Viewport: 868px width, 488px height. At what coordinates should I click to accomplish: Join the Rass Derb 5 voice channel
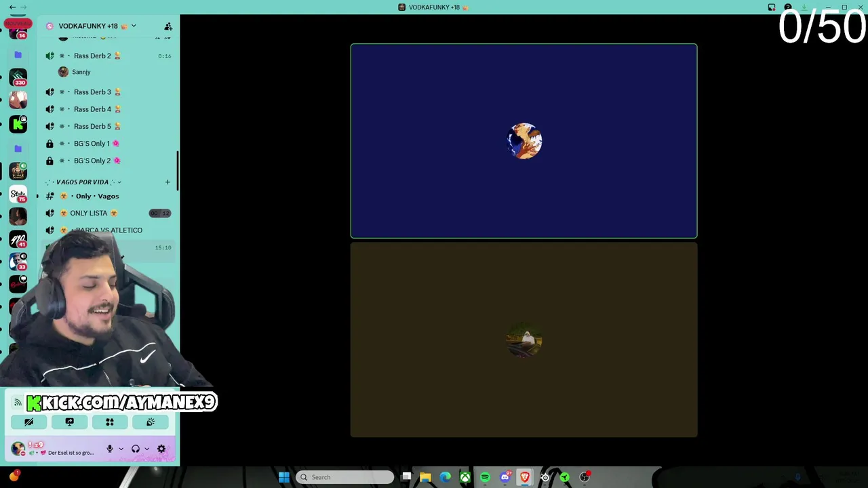click(x=108, y=126)
